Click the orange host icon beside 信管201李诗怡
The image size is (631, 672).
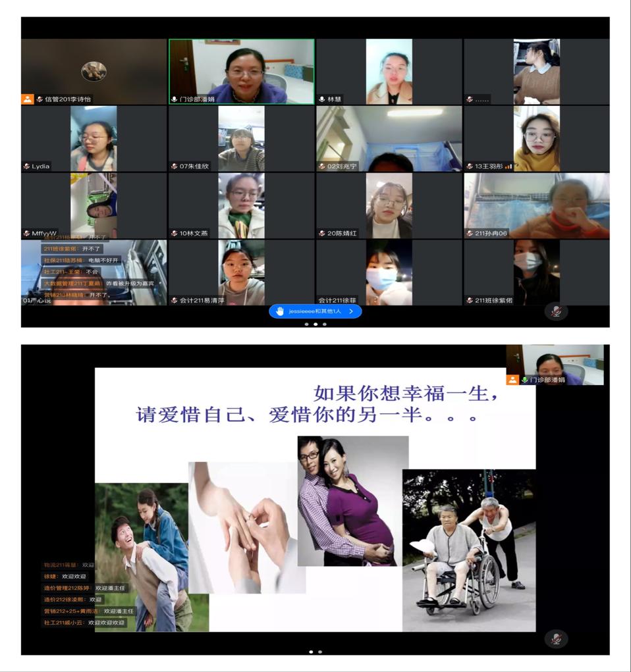(27, 99)
